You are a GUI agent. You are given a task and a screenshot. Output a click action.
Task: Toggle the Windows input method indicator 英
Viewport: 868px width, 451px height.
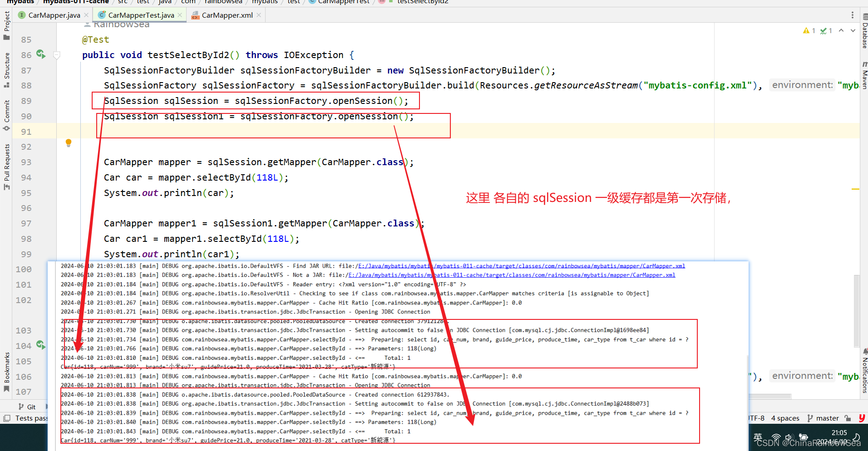pos(758,437)
